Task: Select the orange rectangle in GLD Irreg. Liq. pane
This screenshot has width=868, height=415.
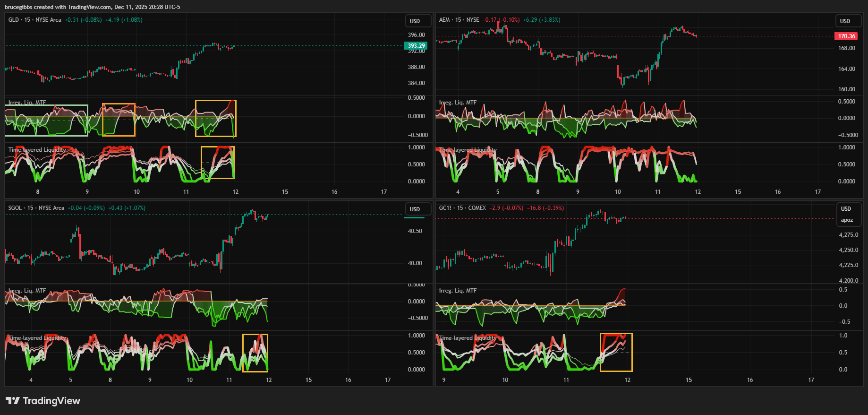Action: click(x=119, y=104)
